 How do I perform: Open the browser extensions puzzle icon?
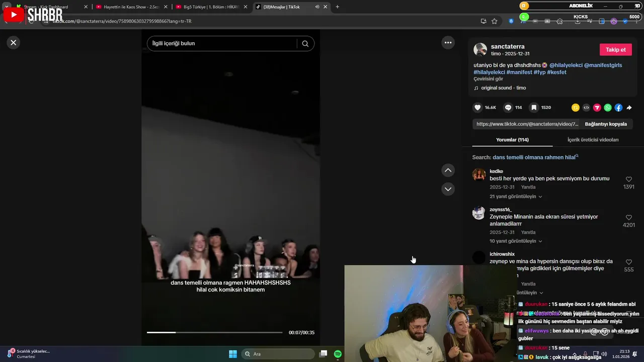[x=559, y=21]
